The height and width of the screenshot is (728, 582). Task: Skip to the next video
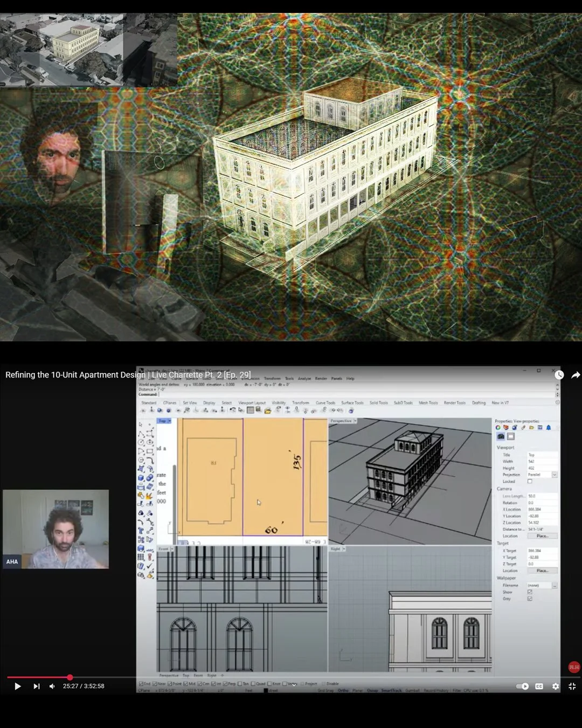36,686
